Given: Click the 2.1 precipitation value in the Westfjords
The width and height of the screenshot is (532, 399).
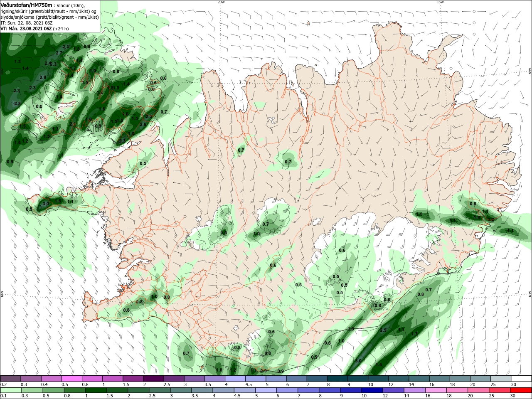Looking at the screenshot, I should [73, 124].
